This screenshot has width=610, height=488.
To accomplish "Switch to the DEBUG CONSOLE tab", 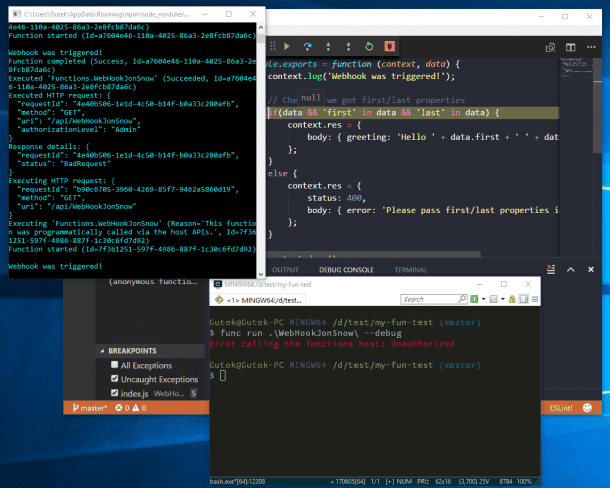I will [346, 270].
